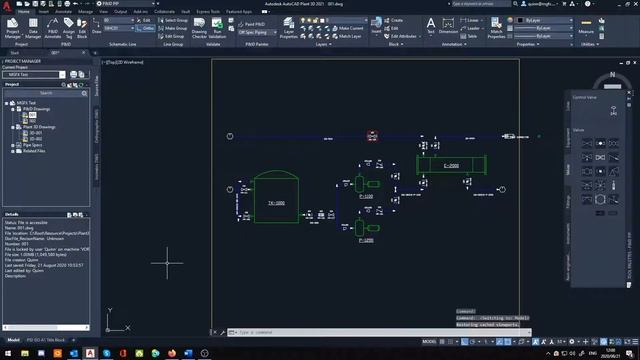Click the Details panel horizontal scrollbar
The width and height of the screenshot is (640, 360).
point(46,327)
